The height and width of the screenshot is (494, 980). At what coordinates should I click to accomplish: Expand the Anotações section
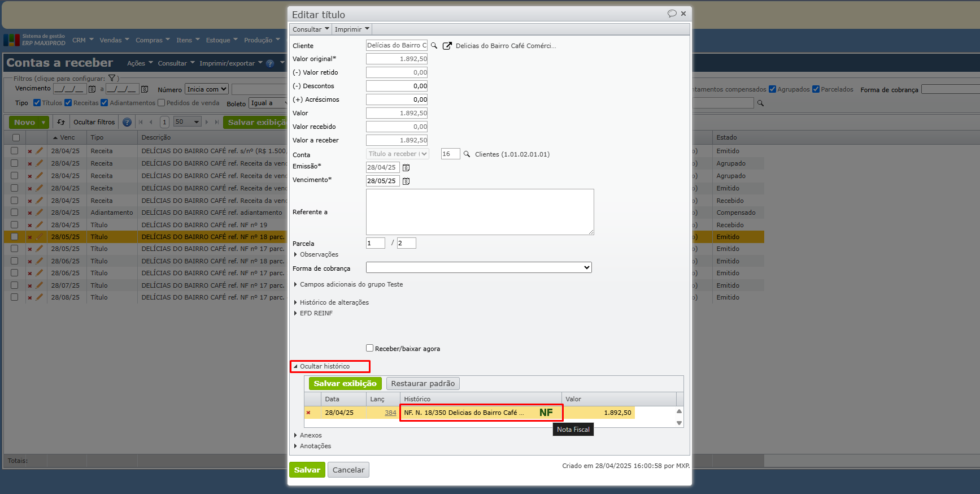[312, 446]
